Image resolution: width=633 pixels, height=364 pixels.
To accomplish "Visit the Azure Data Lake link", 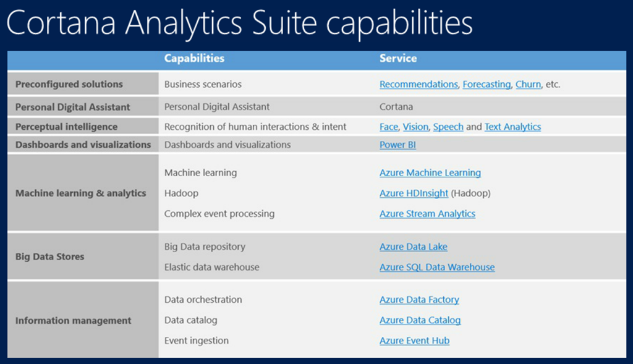I will [413, 247].
